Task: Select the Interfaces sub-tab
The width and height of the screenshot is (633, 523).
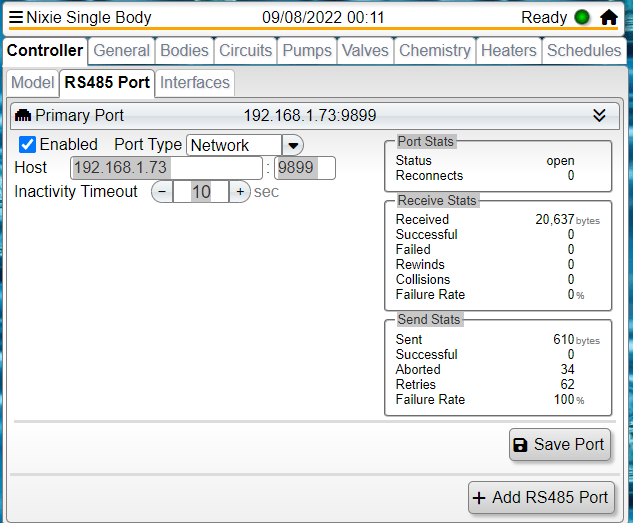Action: (x=195, y=83)
